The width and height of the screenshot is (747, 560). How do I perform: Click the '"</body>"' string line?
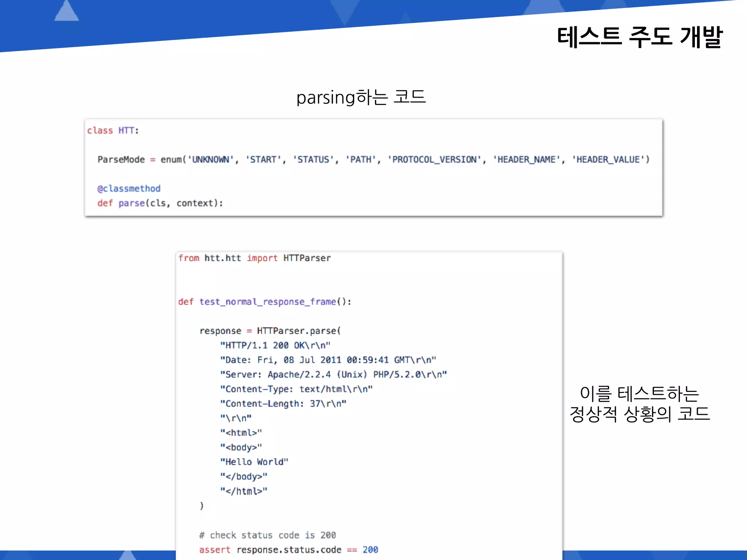pyautogui.click(x=244, y=477)
